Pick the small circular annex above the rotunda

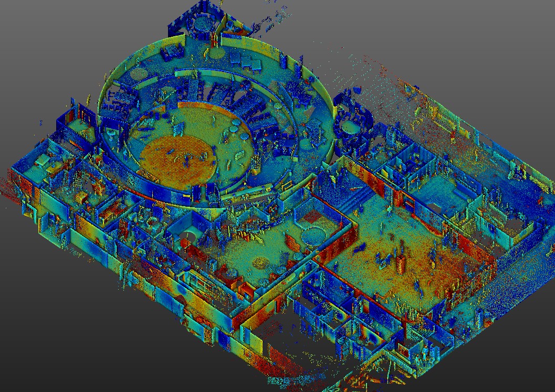[x=203, y=24]
